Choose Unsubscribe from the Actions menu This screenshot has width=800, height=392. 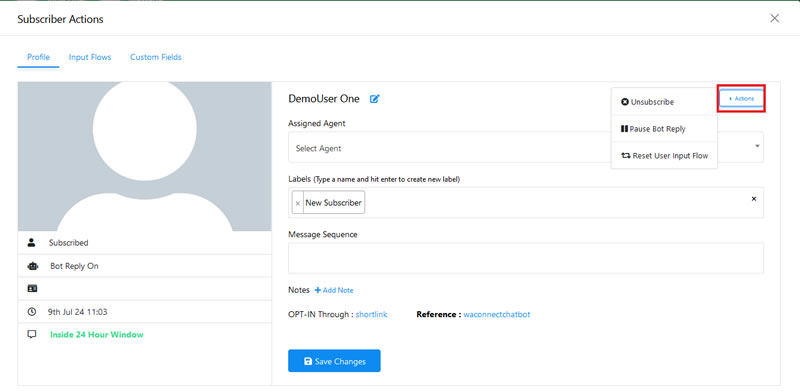click(x=664, y=102)
